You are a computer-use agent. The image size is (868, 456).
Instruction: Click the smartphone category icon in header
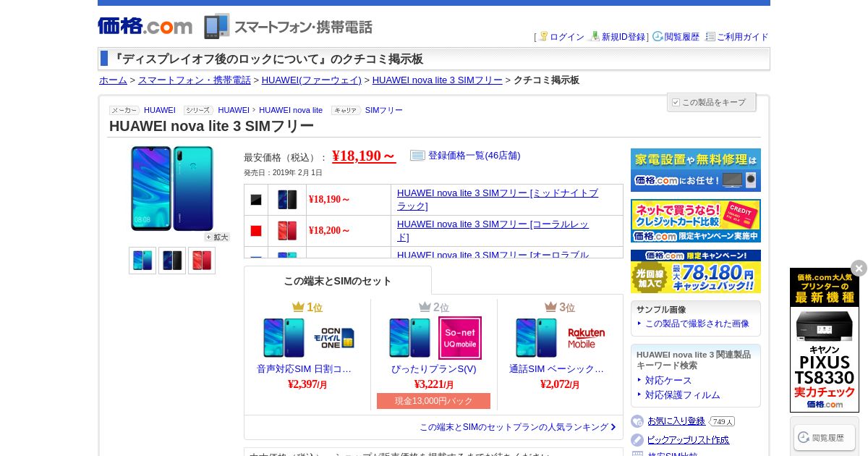point(216,26)
